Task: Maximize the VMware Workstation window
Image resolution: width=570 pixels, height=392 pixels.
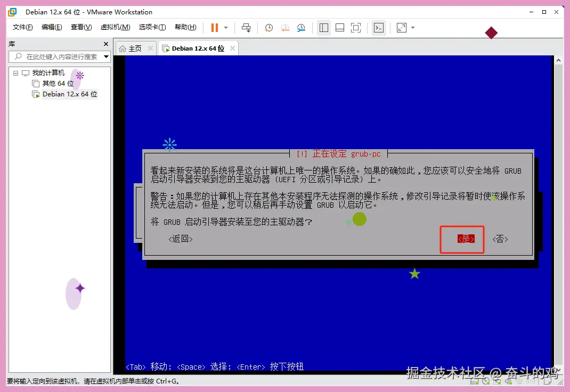Action: (544, 12)
